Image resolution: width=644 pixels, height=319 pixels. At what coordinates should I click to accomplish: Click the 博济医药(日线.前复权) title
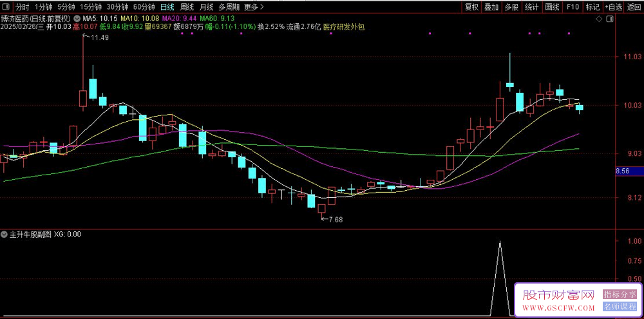36,19
